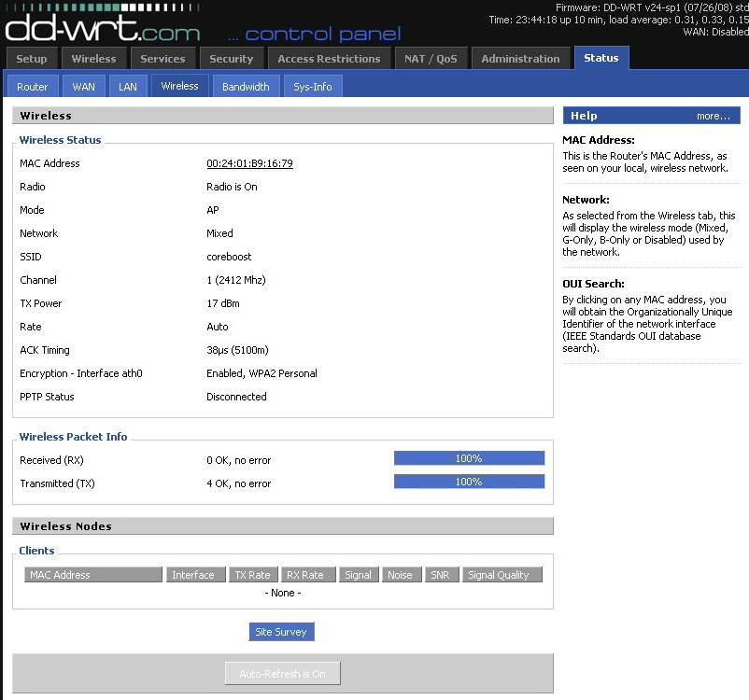View the Bandwidth sub-tab
Image resolution: width=749 pixels, height=700 pixels.
[x=246, y=87]
